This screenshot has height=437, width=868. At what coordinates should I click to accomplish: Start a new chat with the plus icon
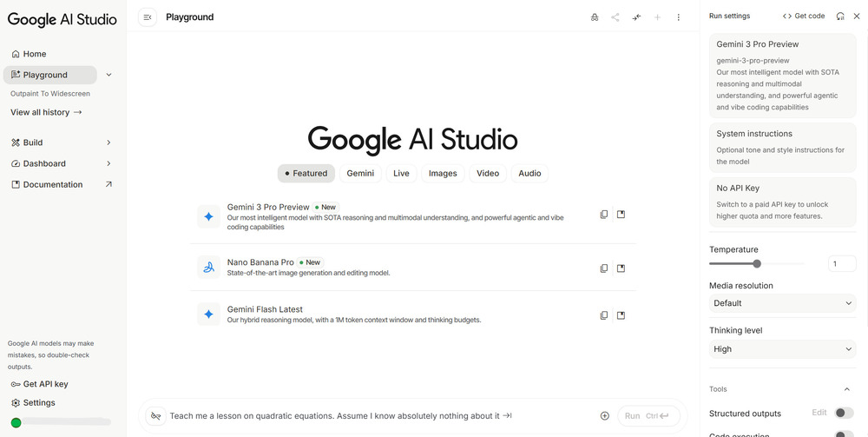tap(658, 17)
